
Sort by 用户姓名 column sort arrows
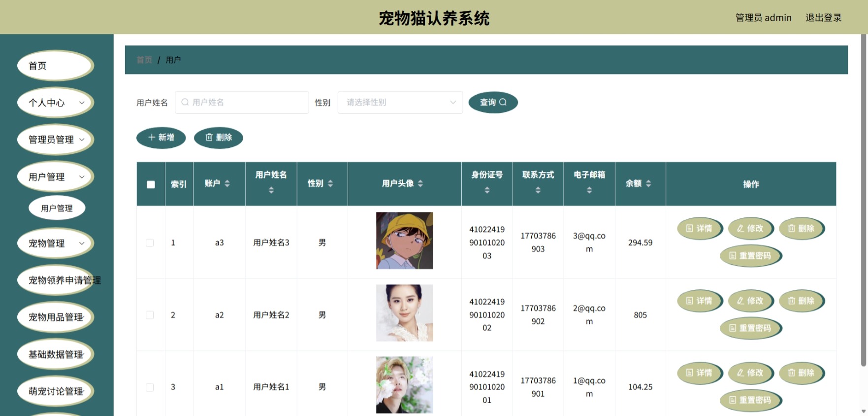pos(271,190)
